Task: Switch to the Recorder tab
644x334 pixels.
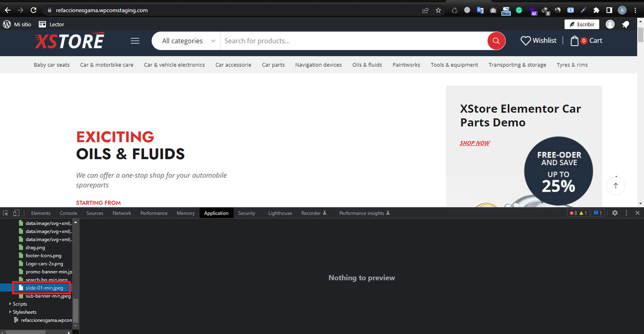Action: click(x=314, y=213)
